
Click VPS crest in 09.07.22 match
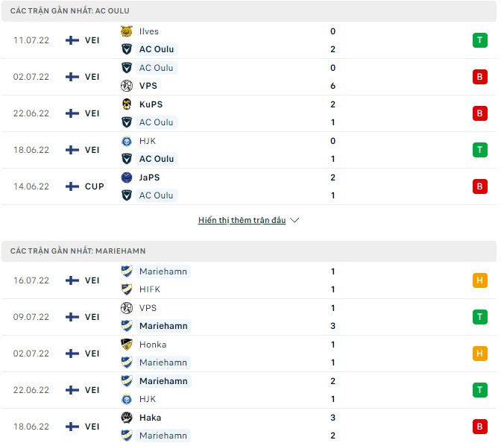coord(126,308)
